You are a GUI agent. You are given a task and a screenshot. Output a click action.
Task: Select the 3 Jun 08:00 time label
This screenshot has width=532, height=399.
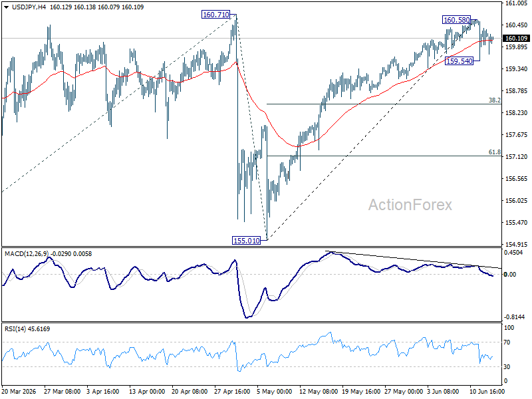(443, 391)
